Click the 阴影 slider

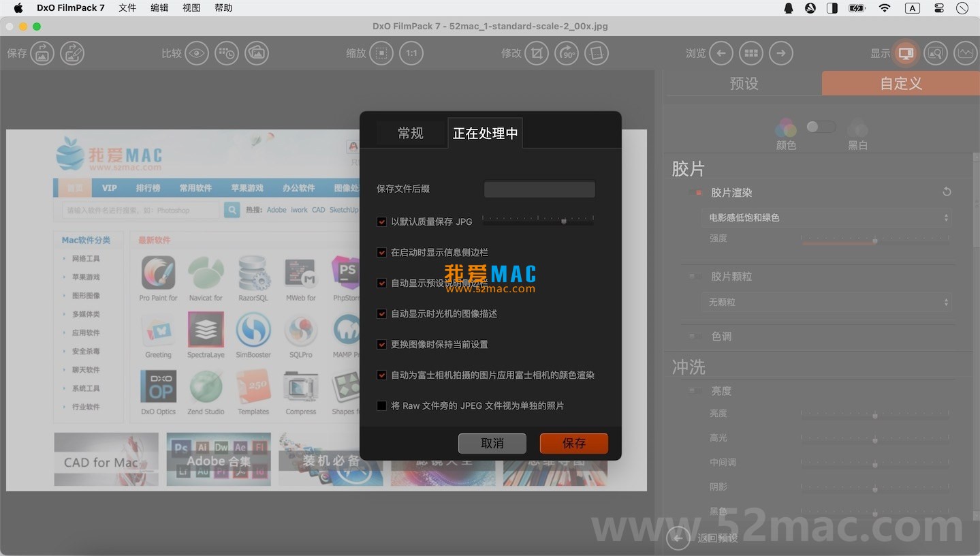875,487
